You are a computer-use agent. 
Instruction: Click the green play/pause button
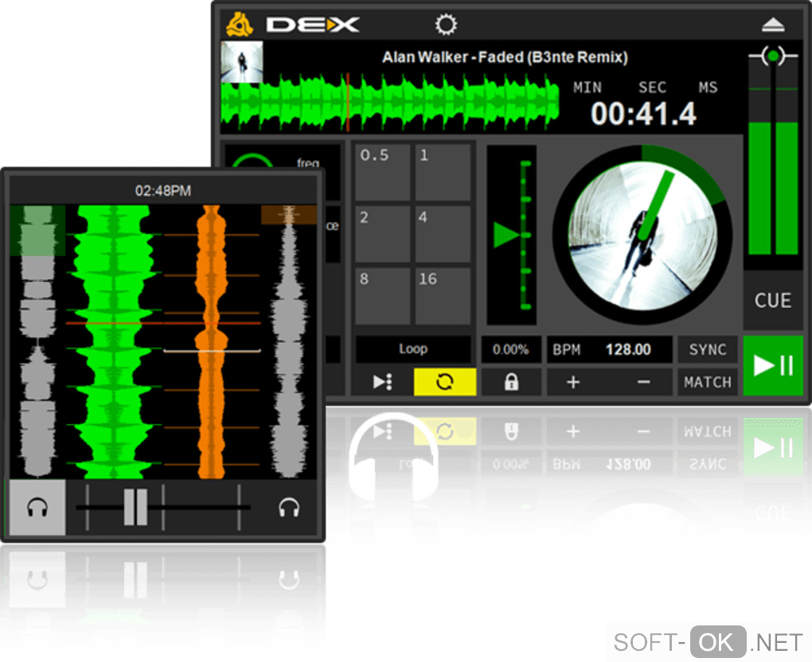point(773,365)
